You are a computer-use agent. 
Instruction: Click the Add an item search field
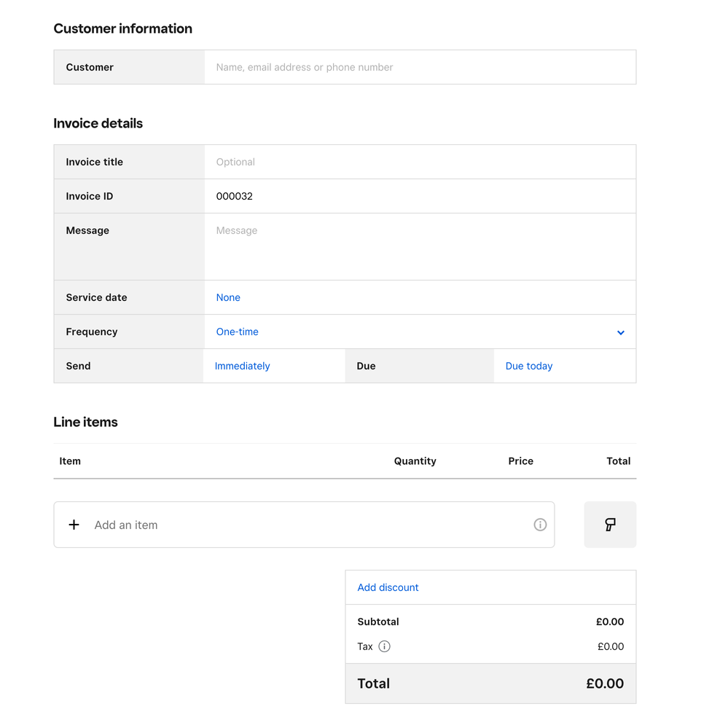pos(306,525)
